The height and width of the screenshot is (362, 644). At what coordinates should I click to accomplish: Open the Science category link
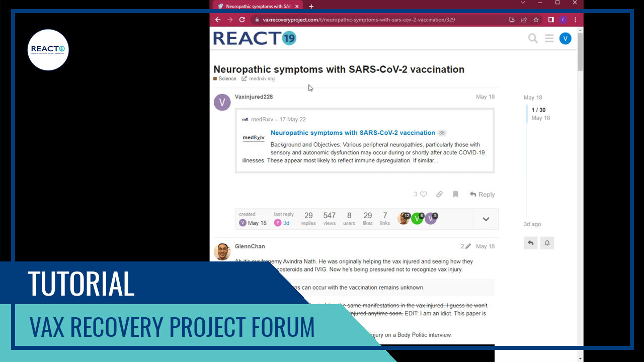(225, 79)
